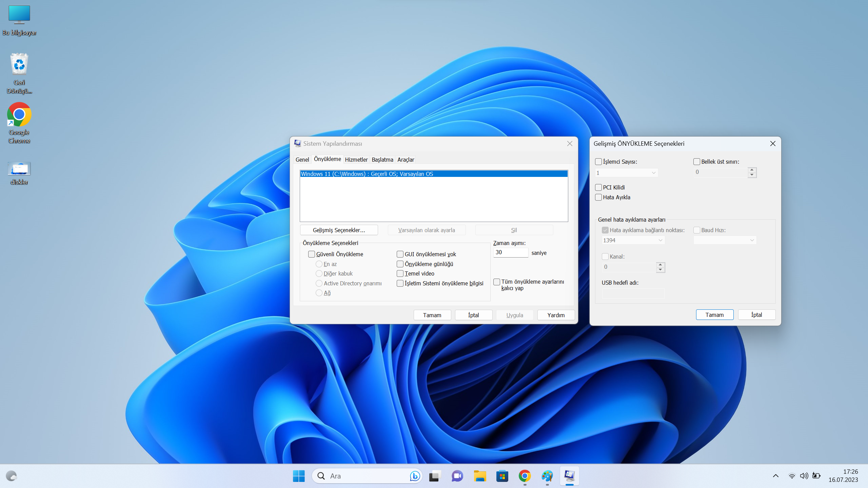Switch to the Hizmetler tab
The width and height of the screenshot is (868, 488).
click(356, 160)
